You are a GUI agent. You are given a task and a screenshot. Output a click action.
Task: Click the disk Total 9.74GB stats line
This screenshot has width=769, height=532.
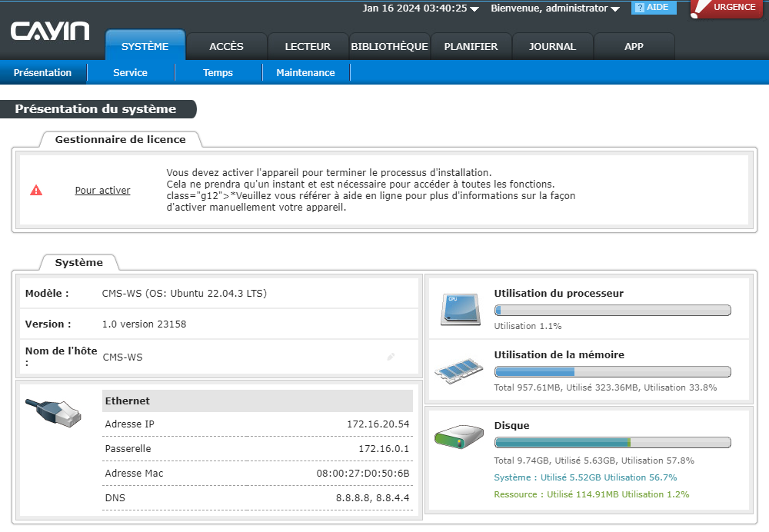tap(594, 461)
